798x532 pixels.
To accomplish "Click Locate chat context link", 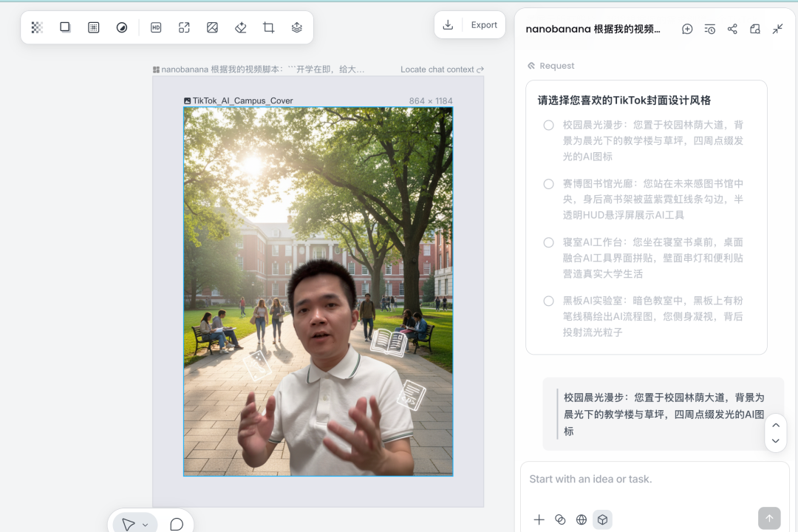I will (442, 69).
